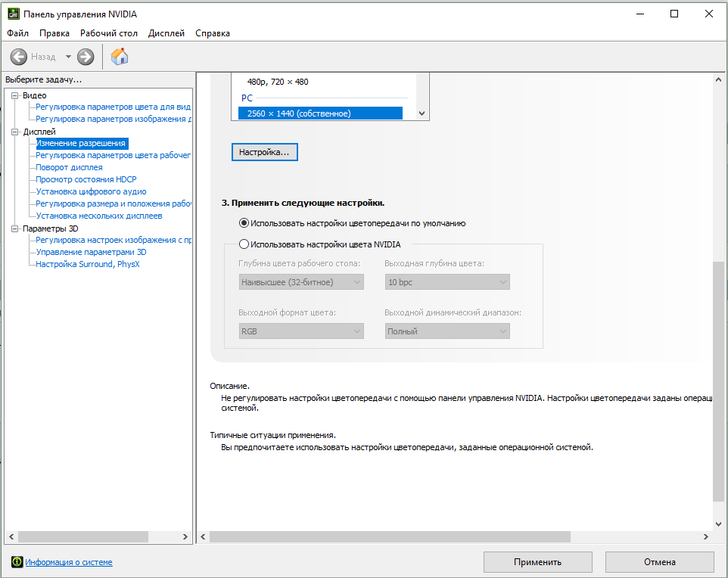Open Установка цифрового аудио task
728x578 pixels.
coord(92,191)
